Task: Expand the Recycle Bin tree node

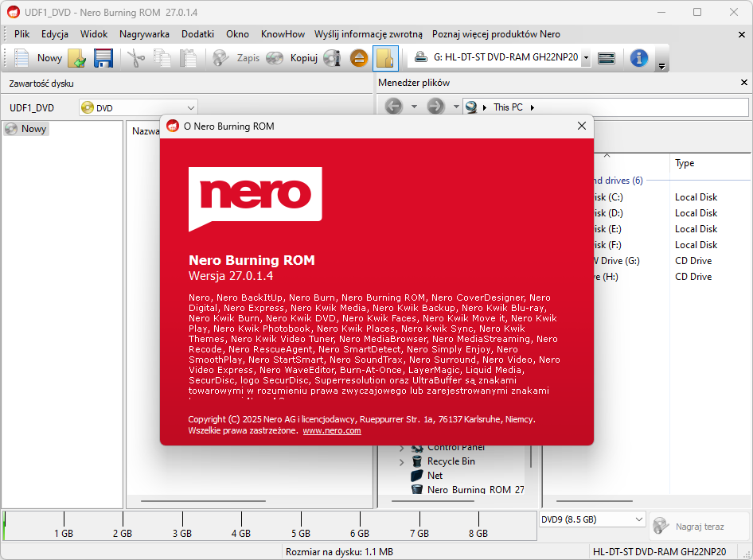Action: (401, 462)
